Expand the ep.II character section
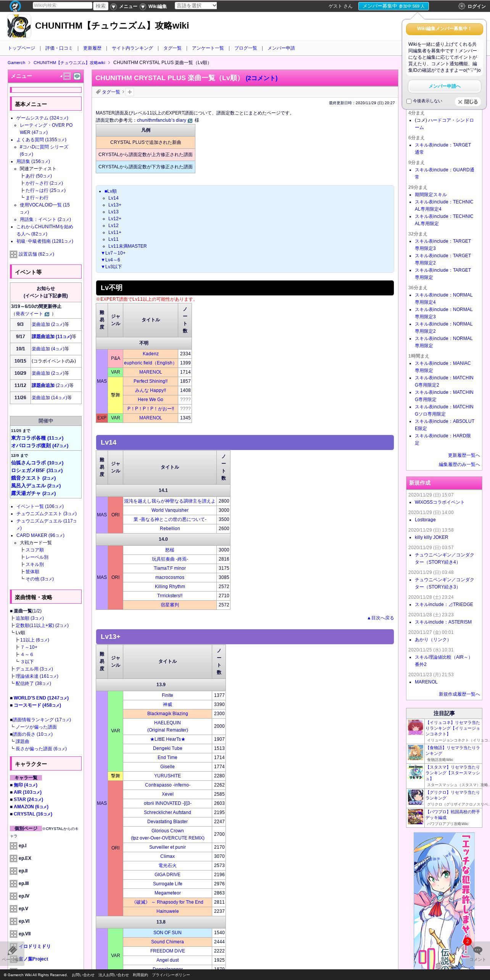The image size is (490, 980). tap(13, 871)
